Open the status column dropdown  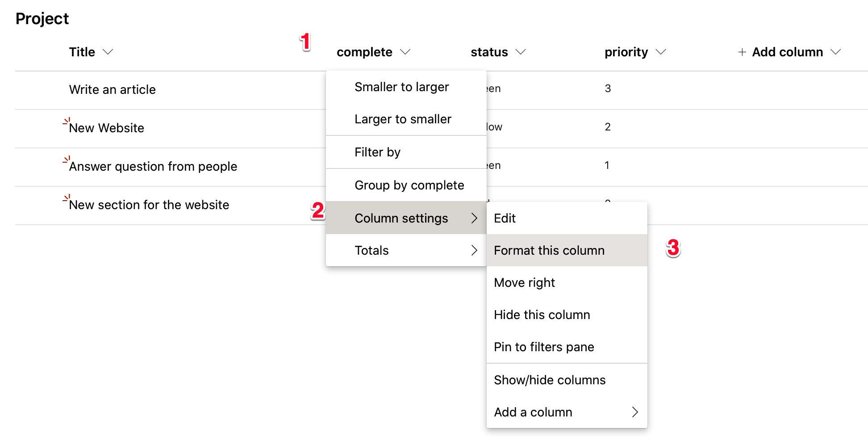click(521, 52)
